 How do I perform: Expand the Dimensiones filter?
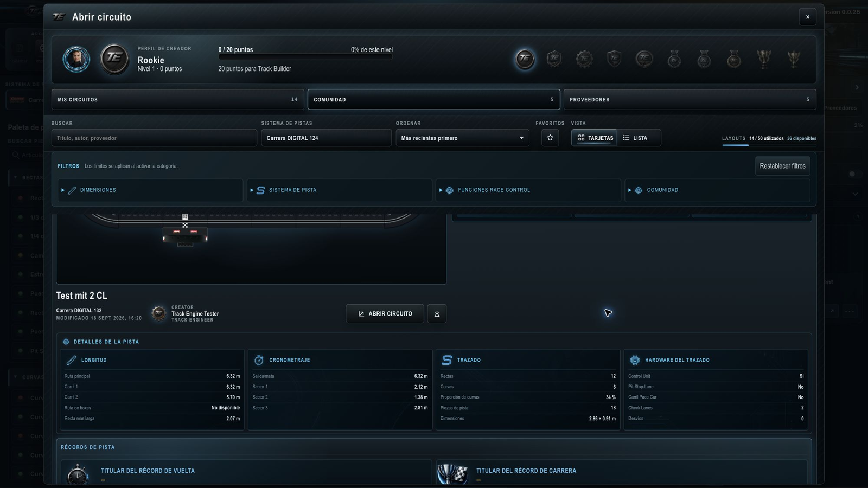coord(150,190)
